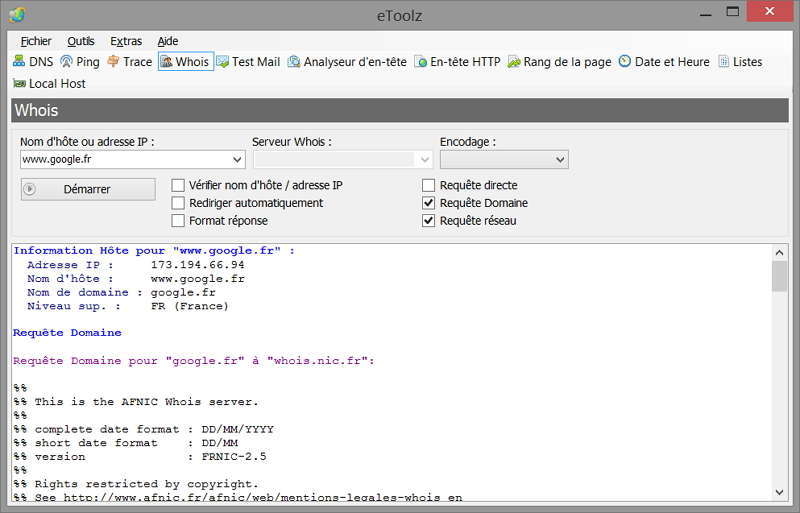Screen dimensions: 800x513
Task: Click the Démarrer button
Action: click(x=88, y=189)
